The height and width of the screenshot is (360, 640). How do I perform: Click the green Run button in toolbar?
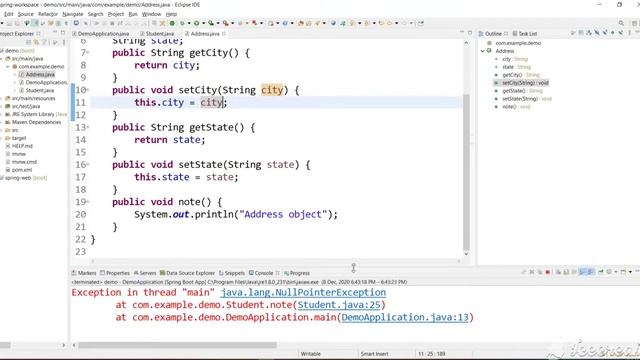pyautogui.click(x=197, y=23)
